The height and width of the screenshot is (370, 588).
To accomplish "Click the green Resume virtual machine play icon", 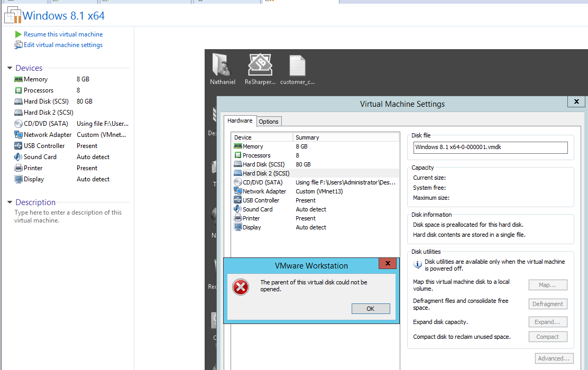I will pos(18,34).
